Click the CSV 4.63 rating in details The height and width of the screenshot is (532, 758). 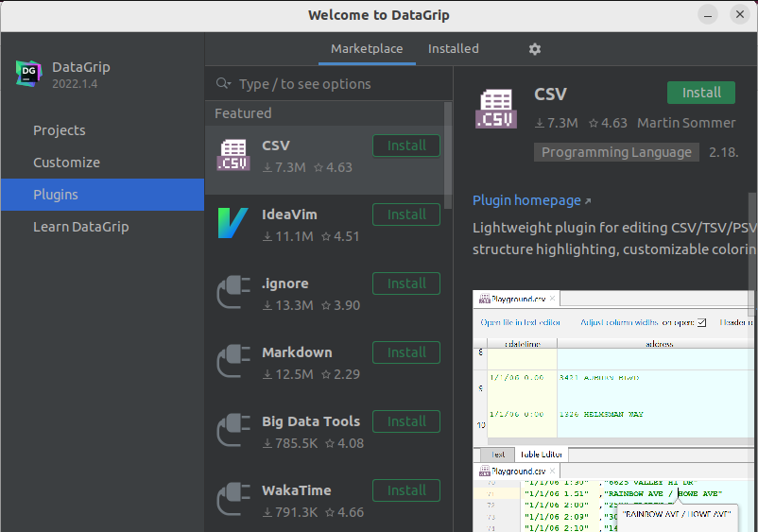click(608, 123)
